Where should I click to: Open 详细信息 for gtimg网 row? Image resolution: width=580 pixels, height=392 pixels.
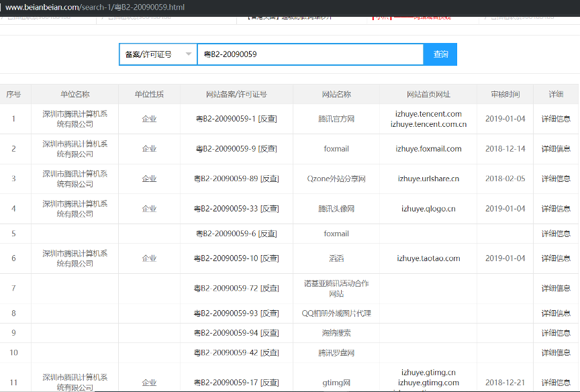coord(556,383)
